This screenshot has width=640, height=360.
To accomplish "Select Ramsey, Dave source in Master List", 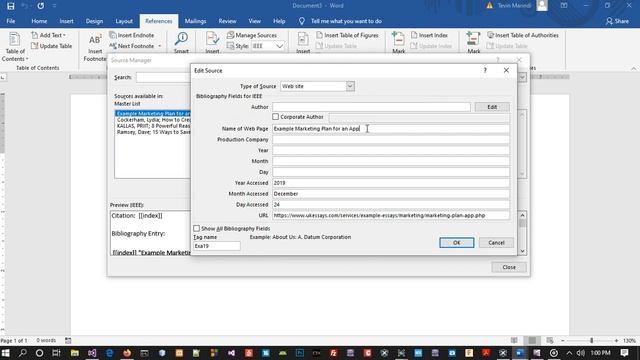I will pyautogui.click(x=153, y=132).
